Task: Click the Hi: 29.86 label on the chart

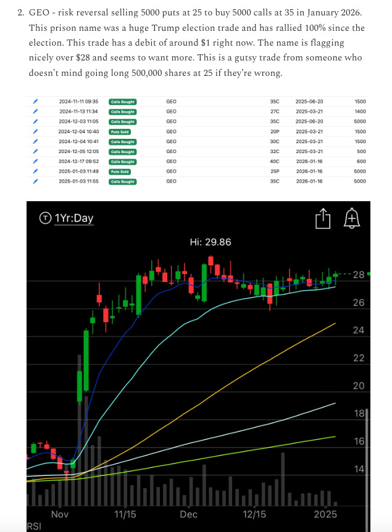Action: click(x=211, y=242)
